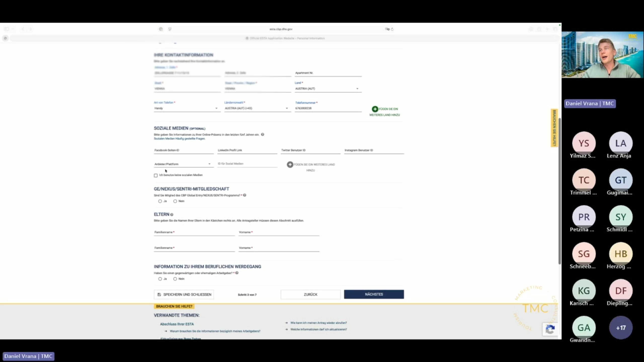Viewport: 644px width, 362px height.
Task: Click the LinkedIn Profil Link field
Action: click(x=247, y=150)
